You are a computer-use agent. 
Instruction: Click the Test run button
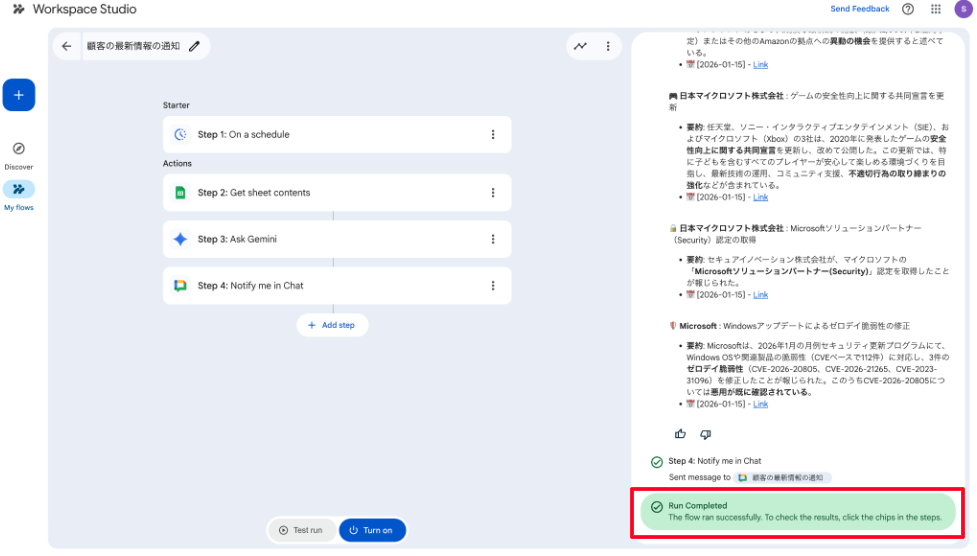301,530
